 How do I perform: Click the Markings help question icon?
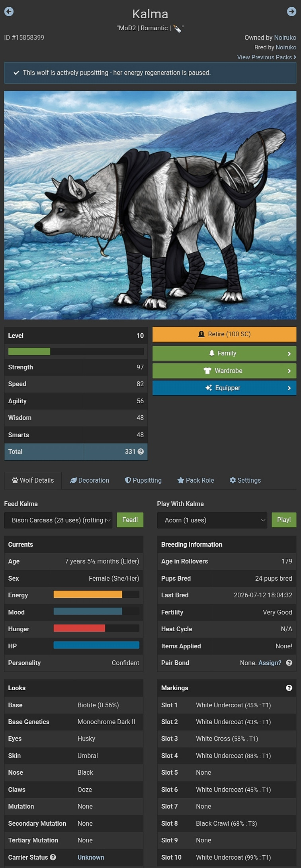click(289, 688)
